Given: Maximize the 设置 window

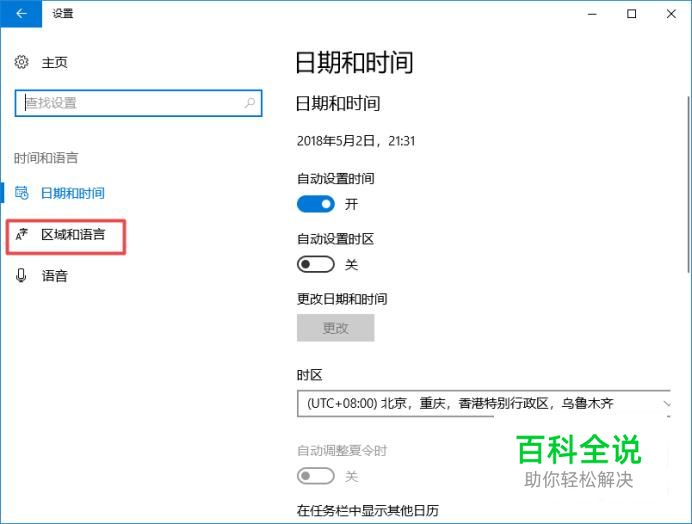Looking at the screenshot, I should pos(632,14).
